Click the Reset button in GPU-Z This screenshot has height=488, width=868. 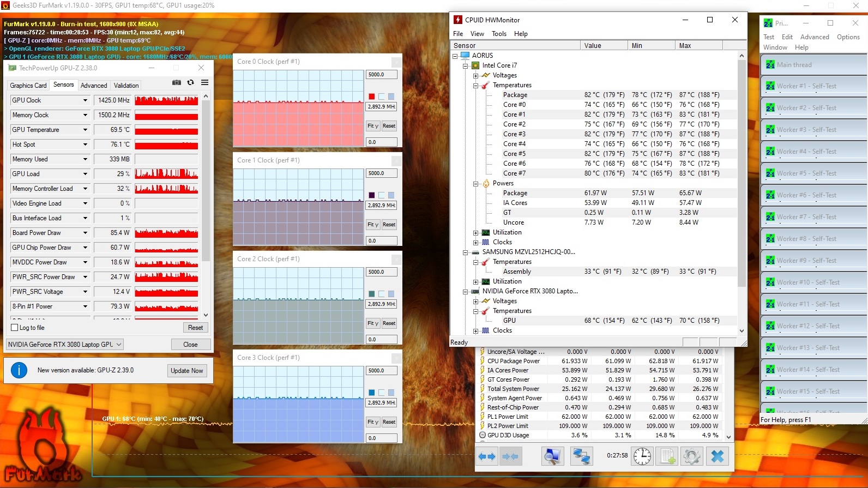point(195,328)
